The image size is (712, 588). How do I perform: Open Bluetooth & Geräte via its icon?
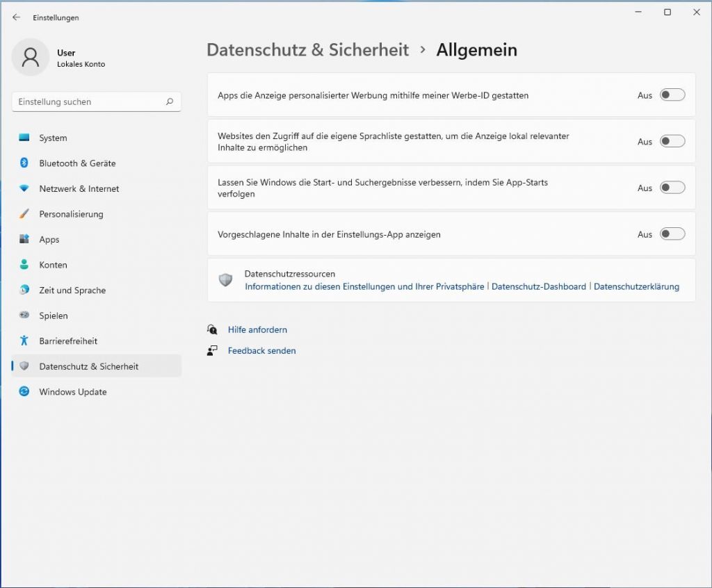(24, 163)
